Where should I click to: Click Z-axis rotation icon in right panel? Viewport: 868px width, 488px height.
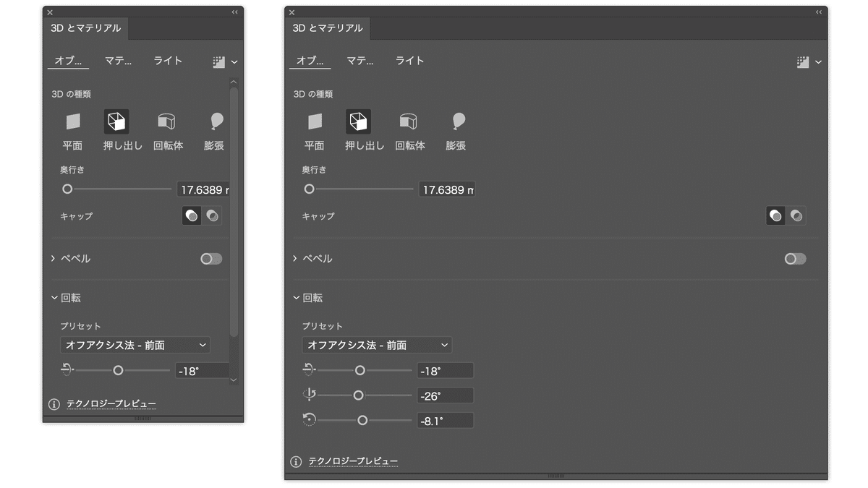(x=309, y=420)
